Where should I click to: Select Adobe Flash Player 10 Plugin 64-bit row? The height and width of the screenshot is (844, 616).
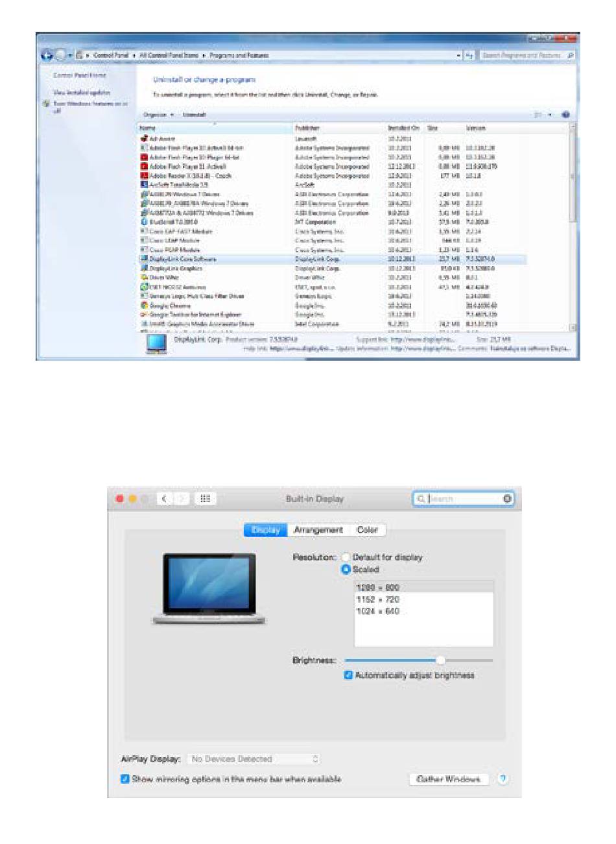point(332,157)
